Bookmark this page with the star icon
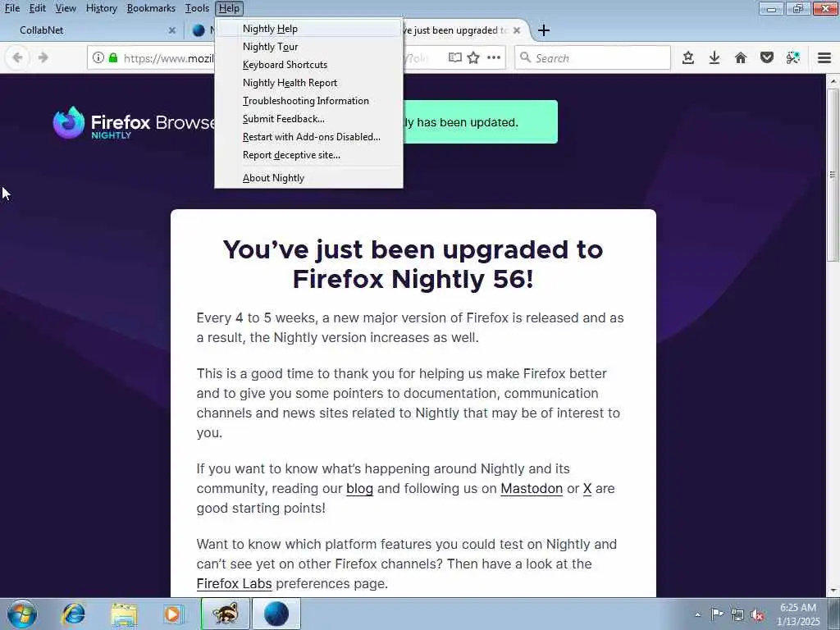This screenshot has width=840, height=630. point(473,58)
